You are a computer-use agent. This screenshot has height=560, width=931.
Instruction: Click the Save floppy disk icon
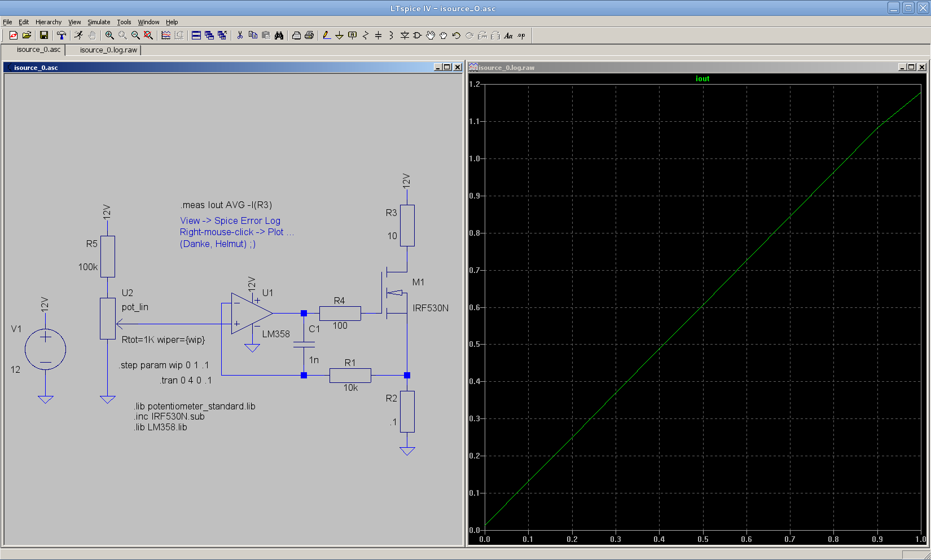click(43, 36)
